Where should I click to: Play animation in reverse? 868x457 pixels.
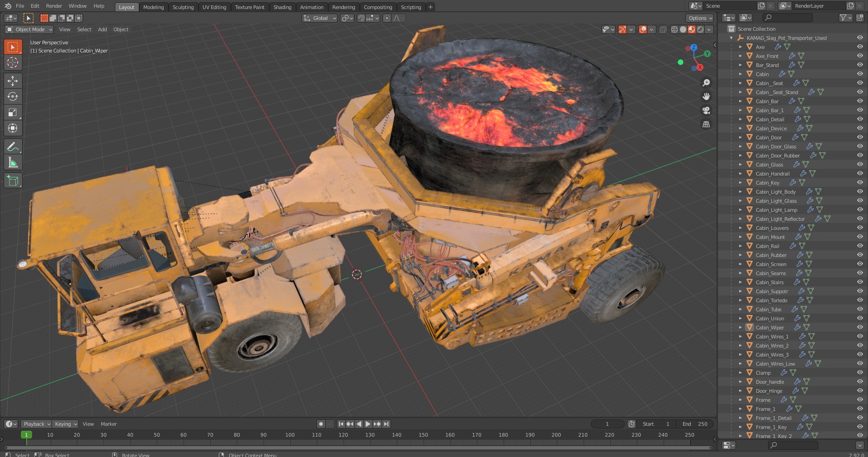359,424
